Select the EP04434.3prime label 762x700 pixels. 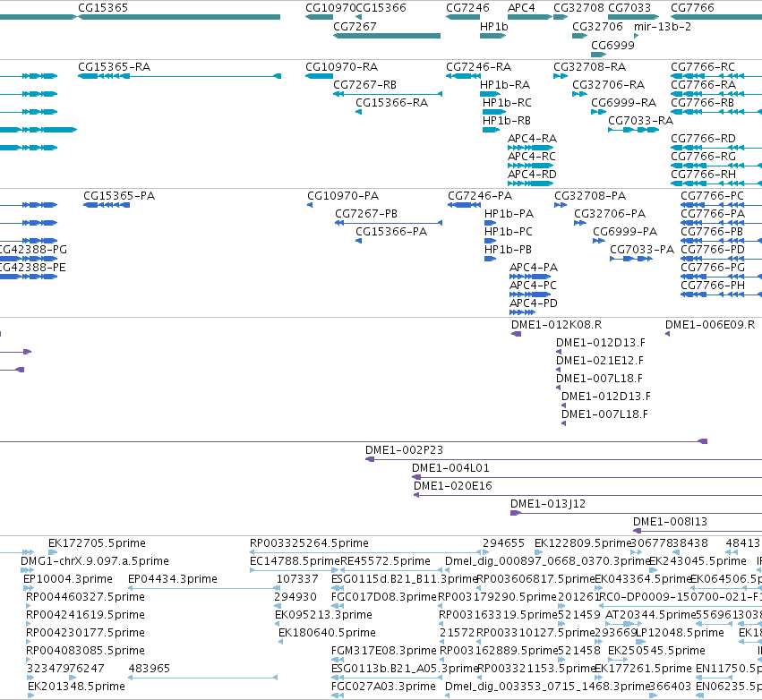173,579
